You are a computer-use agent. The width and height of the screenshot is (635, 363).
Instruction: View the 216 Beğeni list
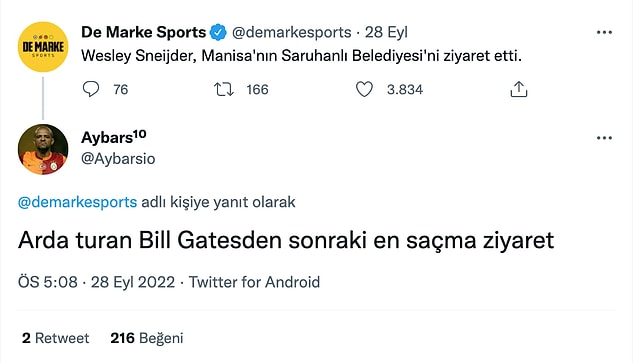point(147,338)
